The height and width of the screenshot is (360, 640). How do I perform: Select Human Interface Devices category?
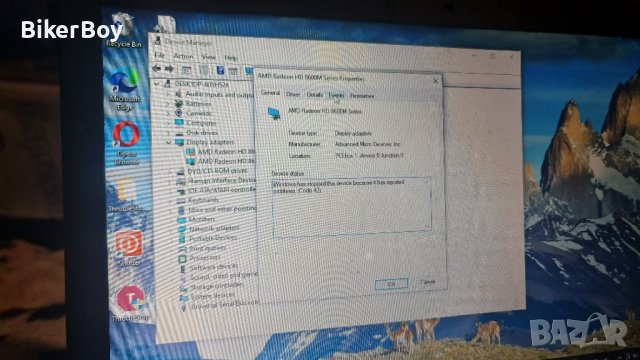coord(222,180)
